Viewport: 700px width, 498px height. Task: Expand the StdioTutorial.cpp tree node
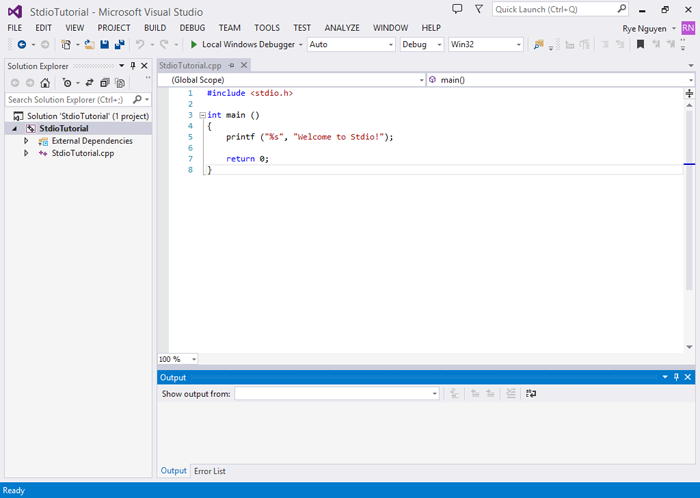coord(26,153)
